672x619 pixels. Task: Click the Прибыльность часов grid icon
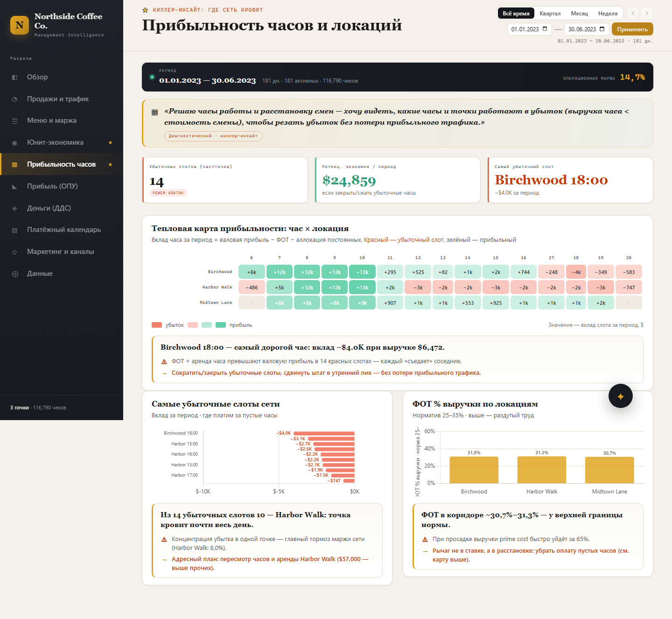[14, 165]
